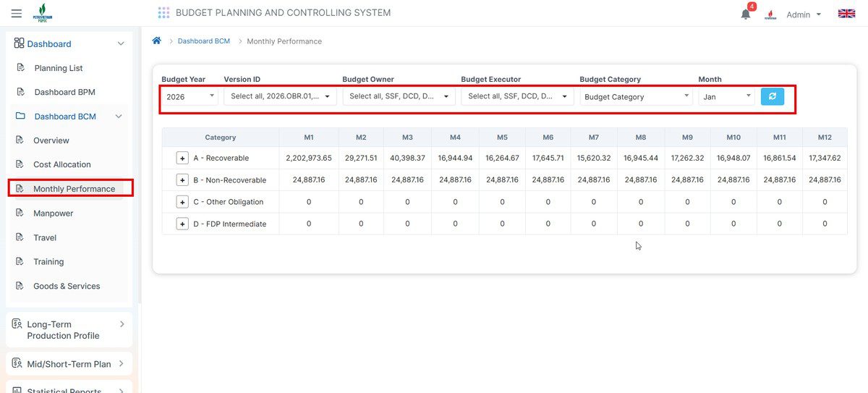Image resolution: width=868 pixels, height=393 pixels.
Task: Open the Budget Owner dropdown
Action: coord(399,96)
